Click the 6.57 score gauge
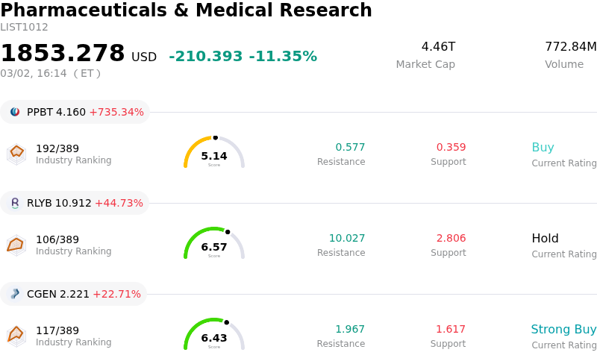 (x=214, y=244)
